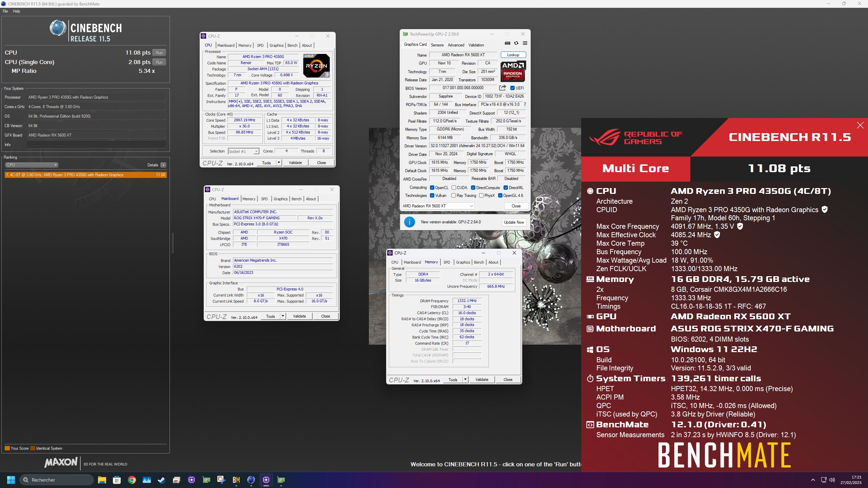The height and width of the screenshot is (488, 868).
Task: Open SPD tab in the CPU-Z Memory window
Action: [447, 262]
